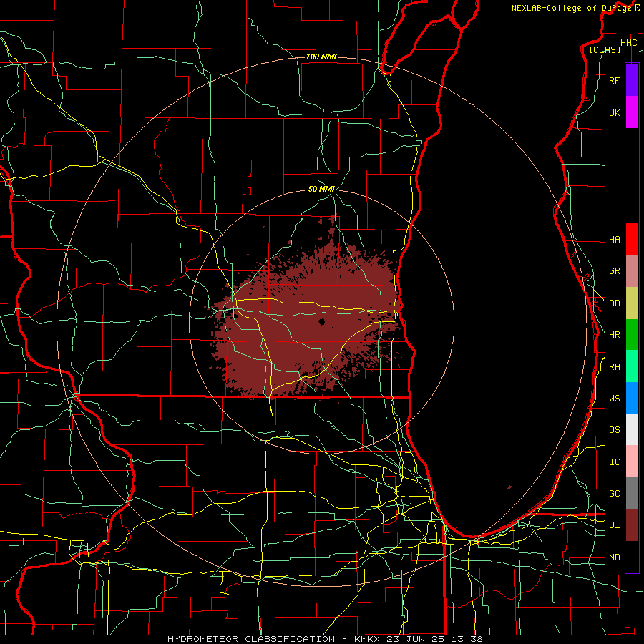Click the RF legend label
This screenshot has height=644, width=644.
pyautogui.click(x=614, y=80)
